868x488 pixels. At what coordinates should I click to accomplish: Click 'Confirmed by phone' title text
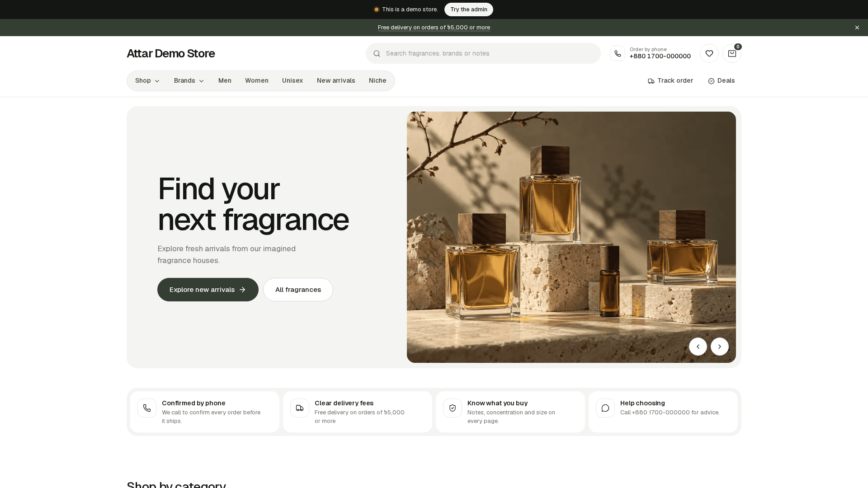(x=193, y=403)
